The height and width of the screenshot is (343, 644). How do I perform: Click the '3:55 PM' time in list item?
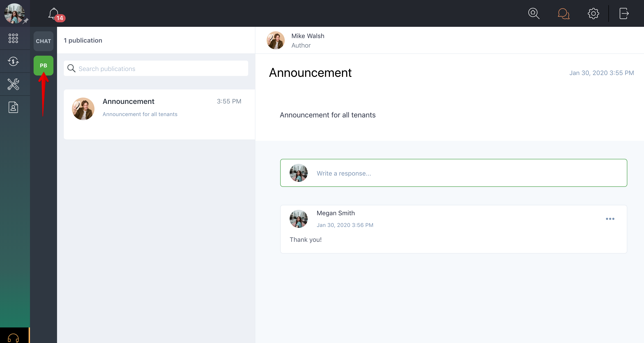(229, 101)
